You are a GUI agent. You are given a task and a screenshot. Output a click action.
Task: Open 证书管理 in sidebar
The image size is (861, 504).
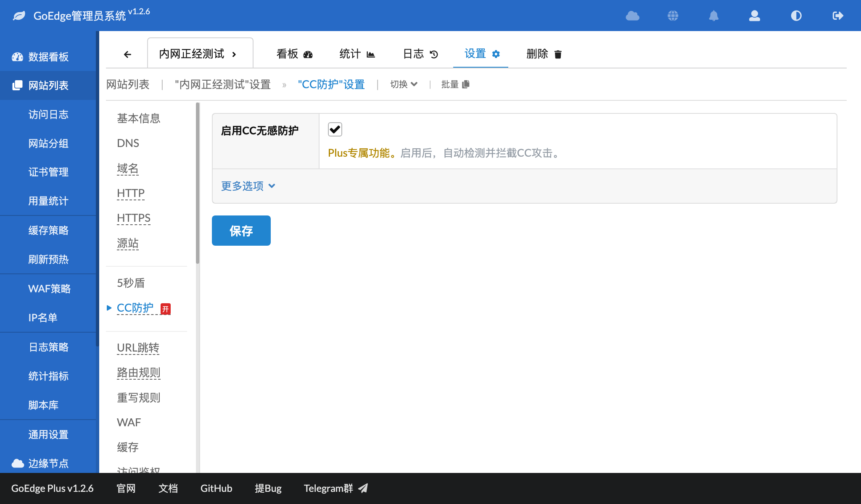point(48,172)
